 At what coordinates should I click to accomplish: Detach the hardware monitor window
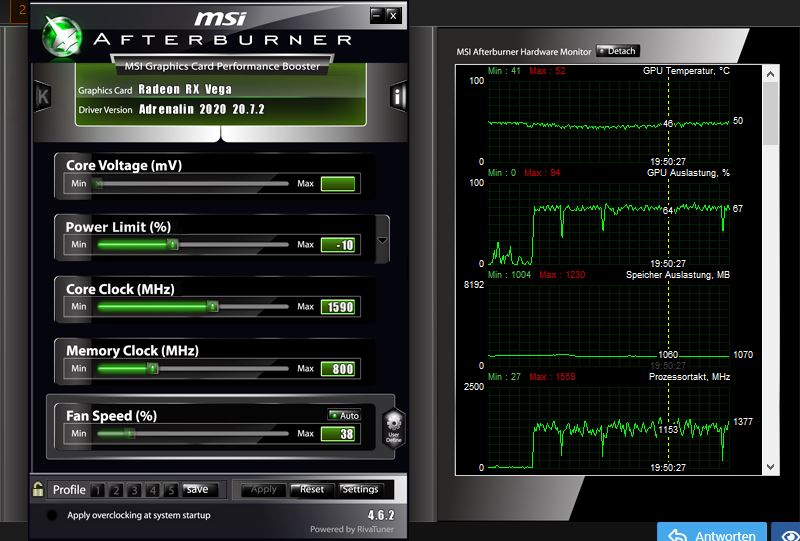coord(617,51)
